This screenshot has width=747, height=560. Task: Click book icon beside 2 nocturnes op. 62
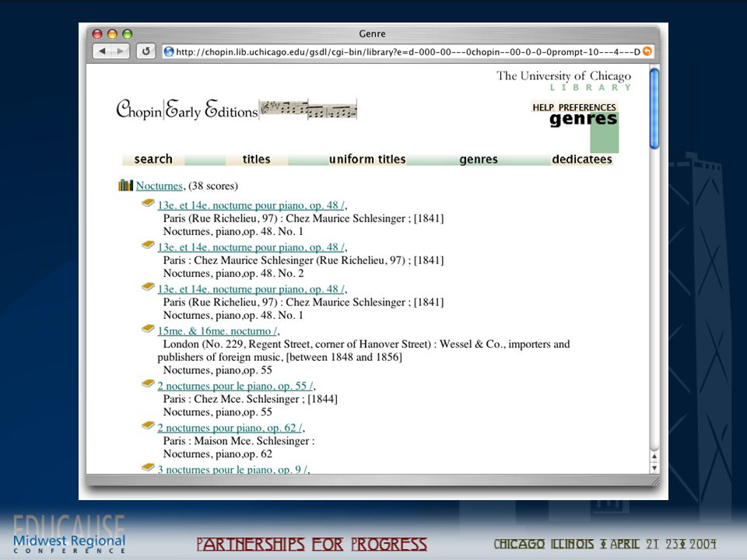point(148,425)
